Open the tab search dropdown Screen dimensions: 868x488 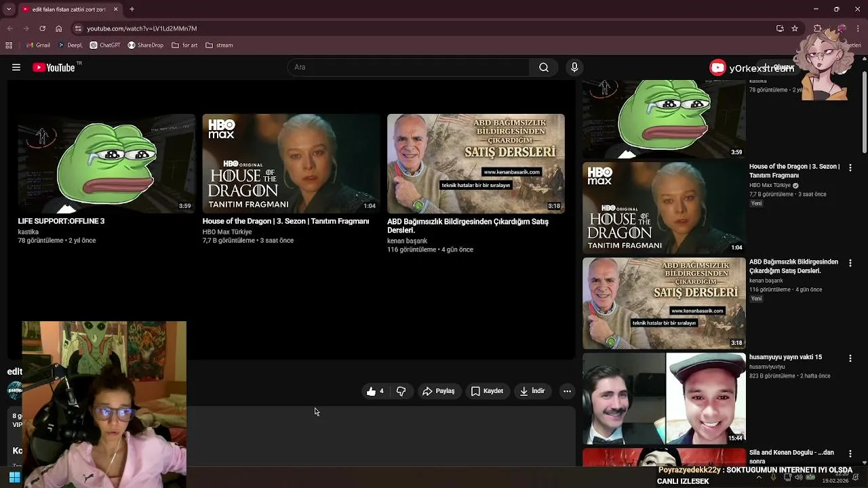[x=9, y=9]
